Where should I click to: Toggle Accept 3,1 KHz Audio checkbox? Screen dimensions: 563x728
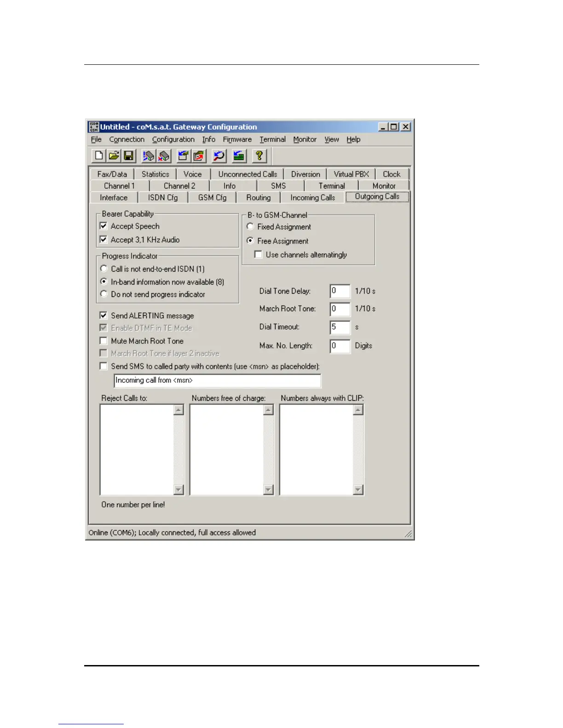[103, 239]
